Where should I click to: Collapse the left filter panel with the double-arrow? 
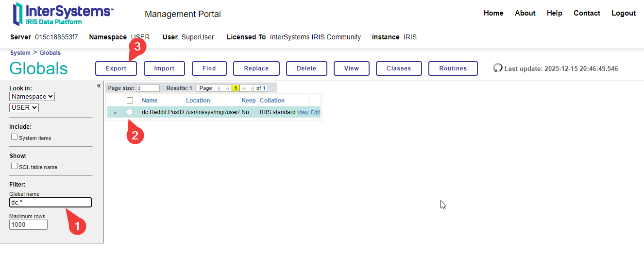point(99,86)
